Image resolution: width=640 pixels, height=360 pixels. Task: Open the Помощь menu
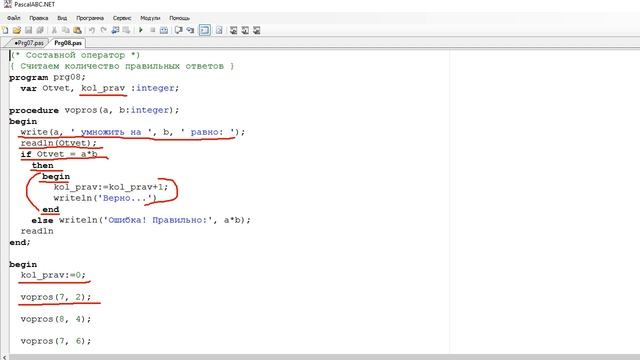[x=179, y=18]
